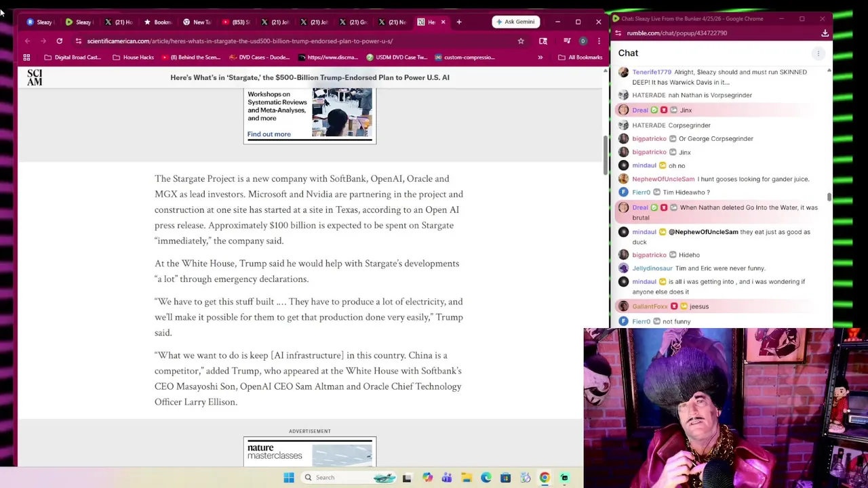Screen dimensions: 868x488
Task: Click username Jellydinosaur in chat
Action: [652, 268]
